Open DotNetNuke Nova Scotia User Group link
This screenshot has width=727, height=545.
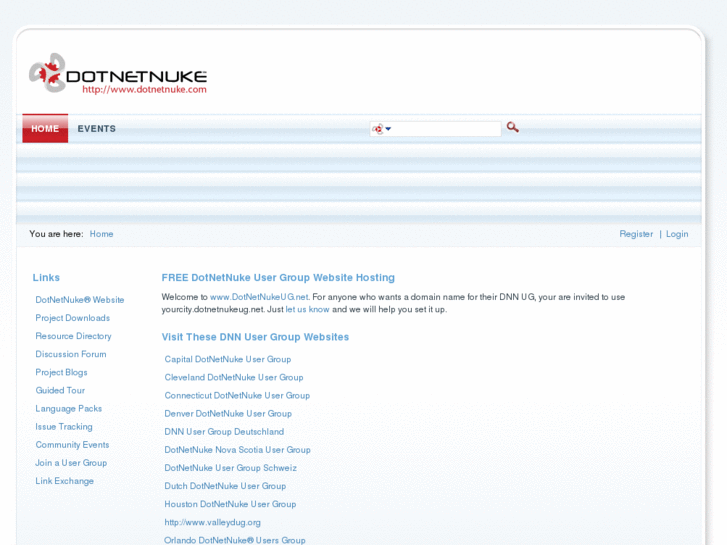(237, 449)
